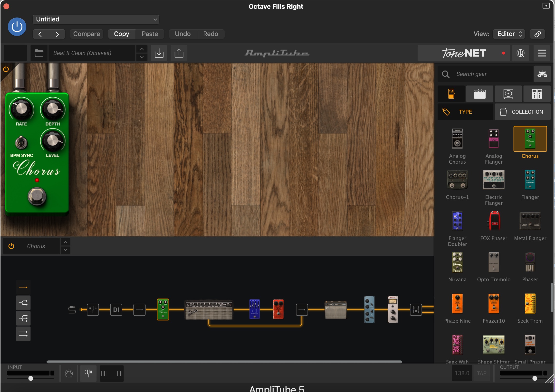Click the export share icon
Screen dimensions: 555x392
pos(179,53)
